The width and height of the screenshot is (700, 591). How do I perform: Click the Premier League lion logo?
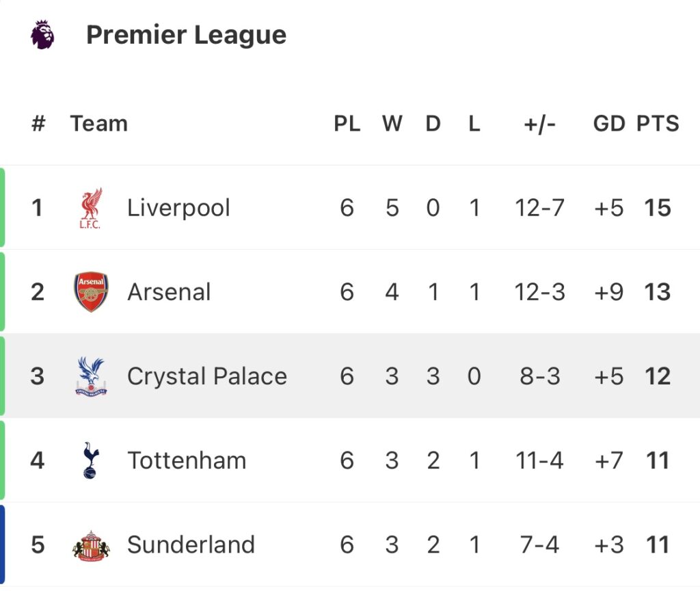[42, 35]
